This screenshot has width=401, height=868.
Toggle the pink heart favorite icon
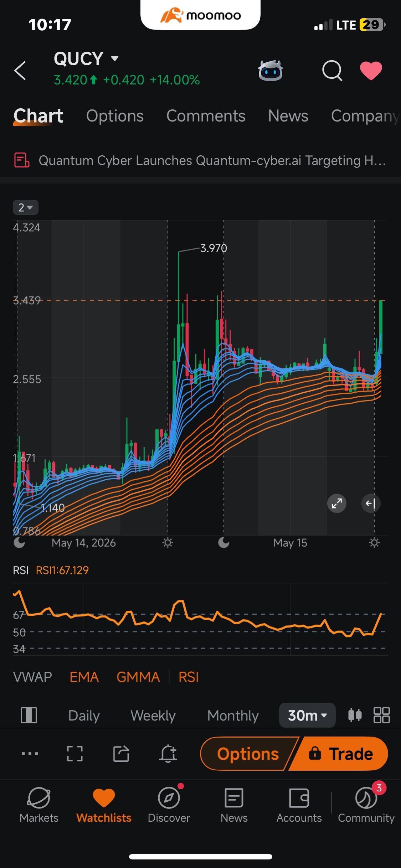(x=371, y=71)
